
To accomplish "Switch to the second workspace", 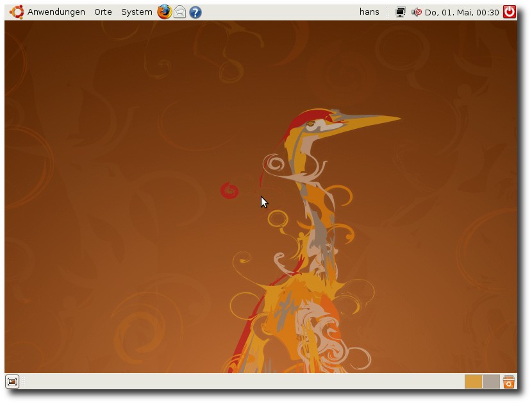I will (x=491, y=382).
